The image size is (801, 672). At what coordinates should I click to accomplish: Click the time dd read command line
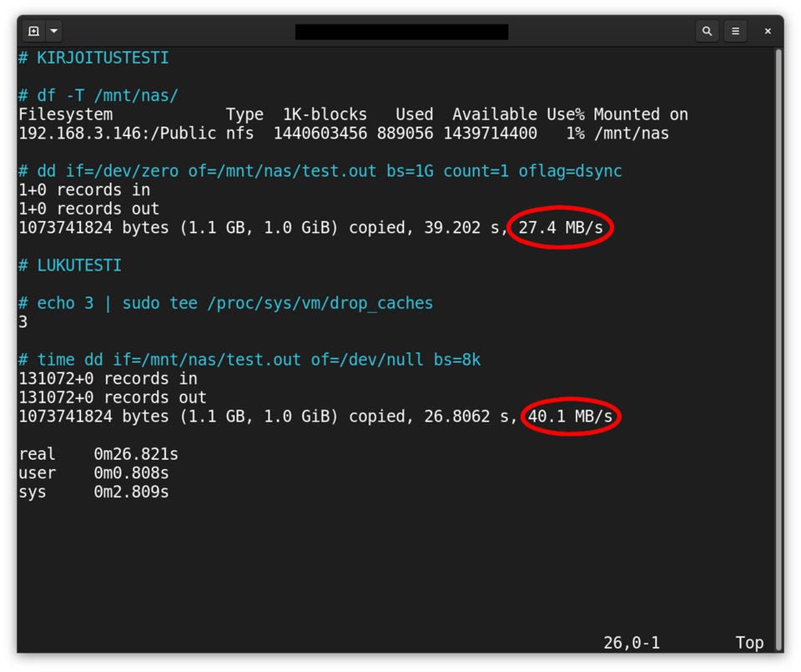pos(249,360)
